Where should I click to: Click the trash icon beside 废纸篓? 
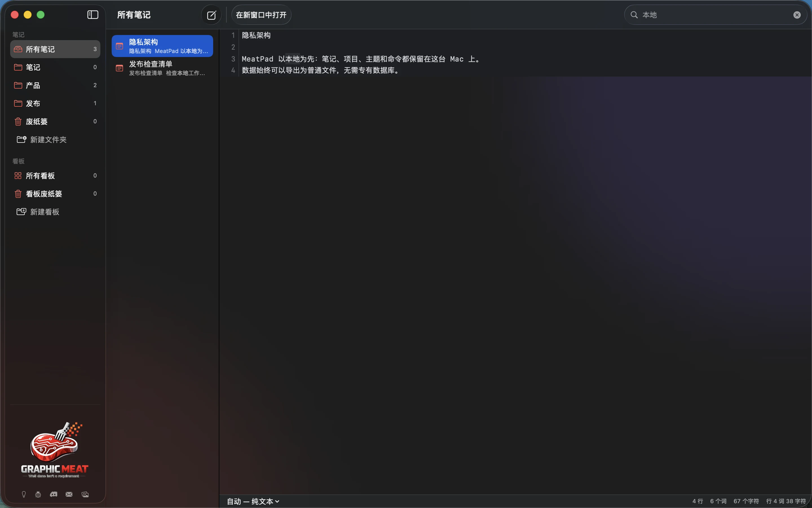tap(18, 122)
